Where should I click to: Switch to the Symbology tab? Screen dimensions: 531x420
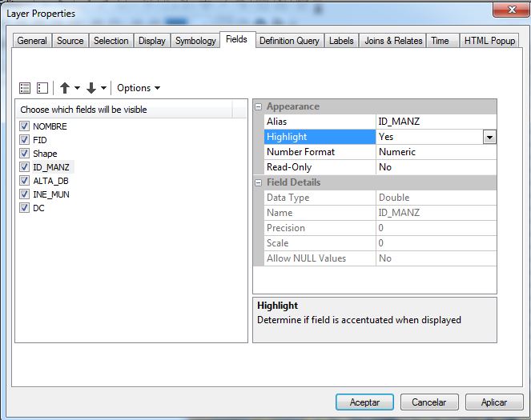(195, 41)
